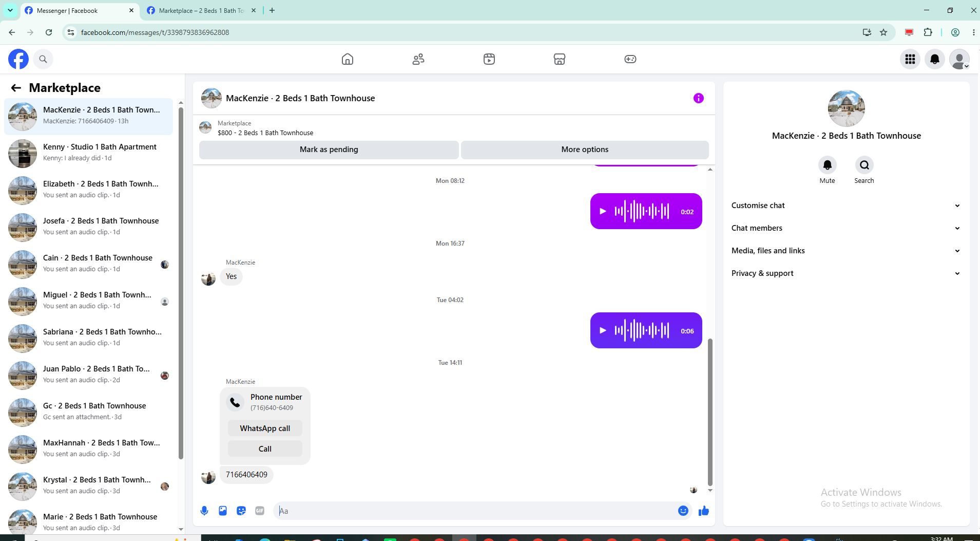Switch to the Marketplace – 2 Beds tab
Image resolution: width=980 pixels, height=541 pixels.
202,10
